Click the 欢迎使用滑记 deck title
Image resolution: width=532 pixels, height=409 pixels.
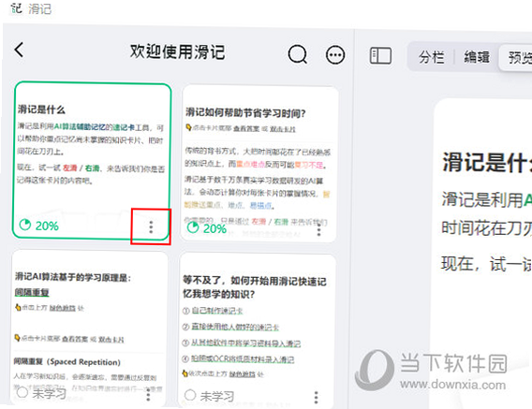[x=177, y=51]
